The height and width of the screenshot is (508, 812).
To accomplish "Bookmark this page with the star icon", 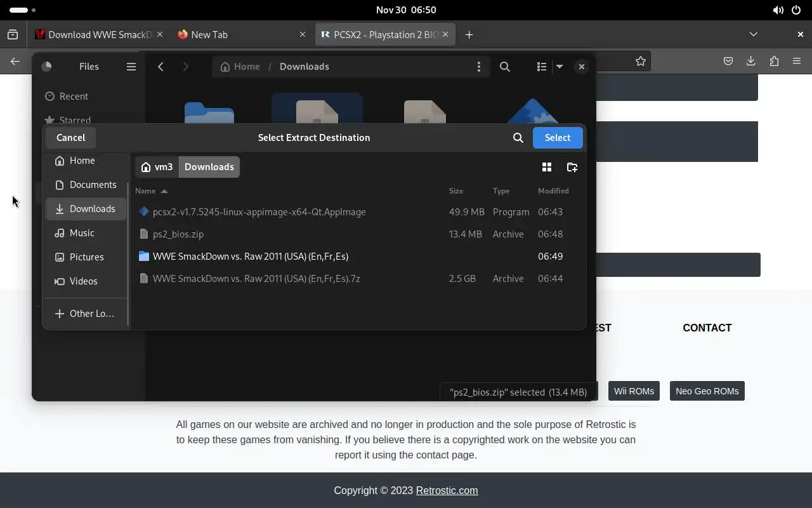I will coord(641,61).
